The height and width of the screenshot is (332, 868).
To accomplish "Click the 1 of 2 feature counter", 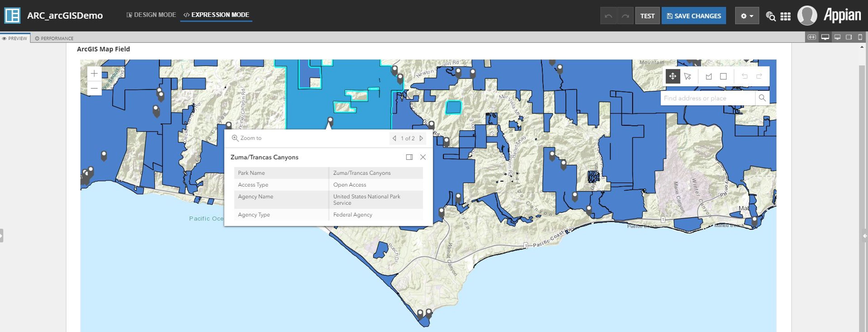I will click(x=408, y=138).
